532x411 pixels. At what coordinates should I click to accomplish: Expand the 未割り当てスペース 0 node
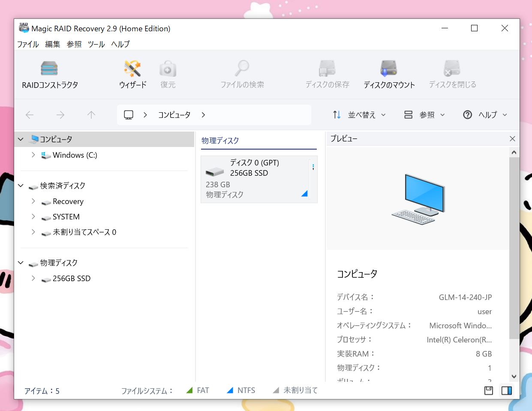click(33, 232)
